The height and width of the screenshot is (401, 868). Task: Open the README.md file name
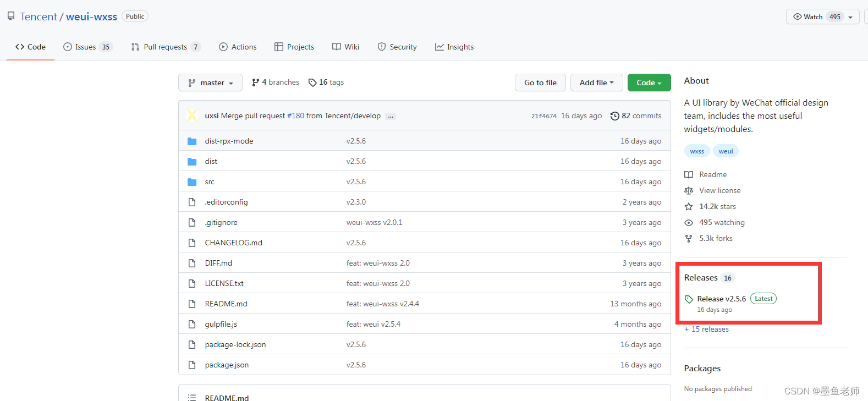pyautogui.click(x=226, y=304)
